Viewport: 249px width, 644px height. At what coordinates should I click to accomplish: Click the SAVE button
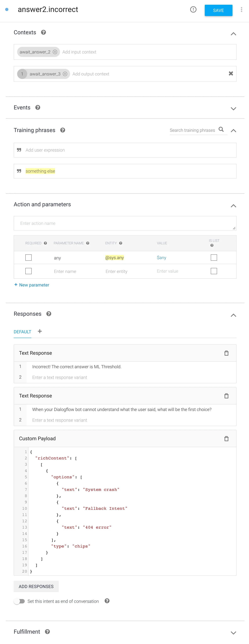(x=218, y=11)
